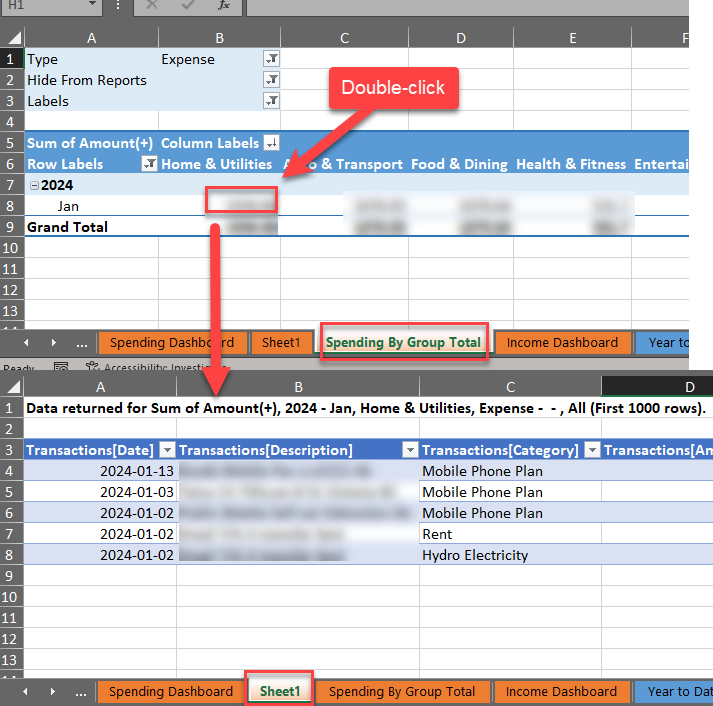
Task: Open the Spending Dashboard tab in upper workbook
Action: click(x=171, y=342)
